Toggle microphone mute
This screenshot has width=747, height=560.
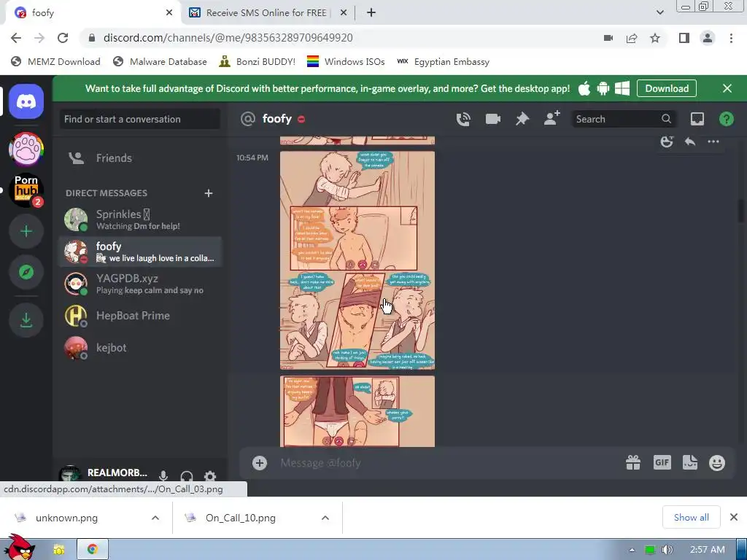pyautogui.click(x=163, y=475)
